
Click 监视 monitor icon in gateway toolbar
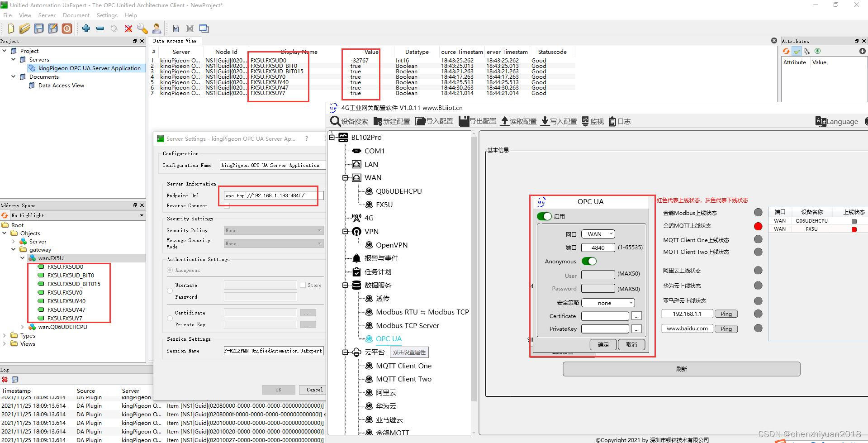585,121
